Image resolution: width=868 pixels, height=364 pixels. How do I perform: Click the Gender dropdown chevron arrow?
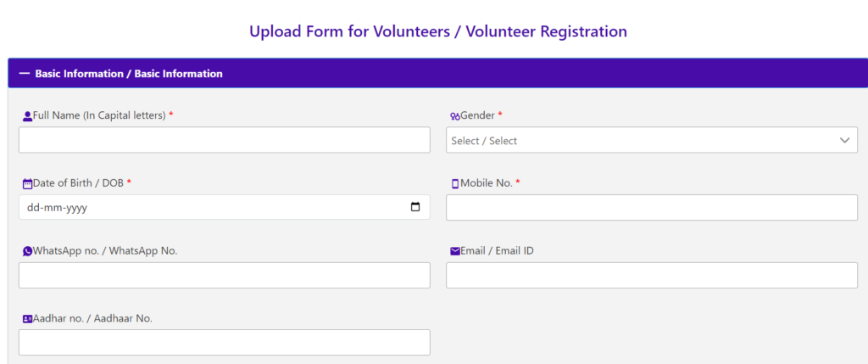(844, 140)
